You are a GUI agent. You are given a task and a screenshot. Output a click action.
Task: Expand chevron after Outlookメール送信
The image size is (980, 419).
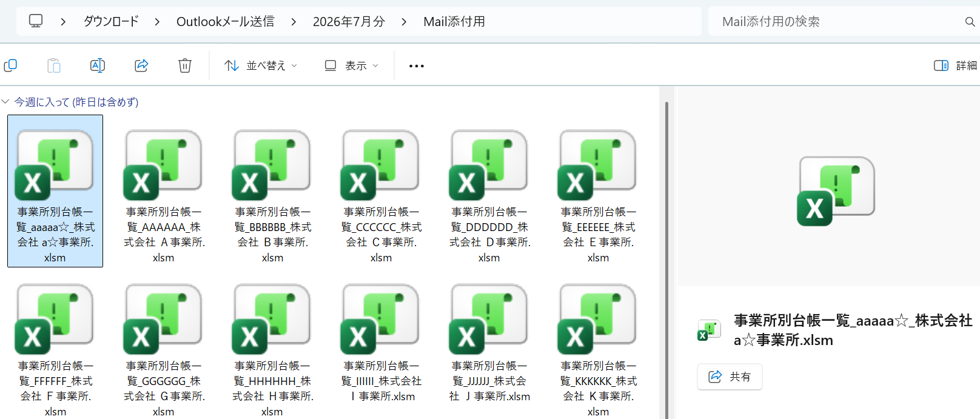294,22
